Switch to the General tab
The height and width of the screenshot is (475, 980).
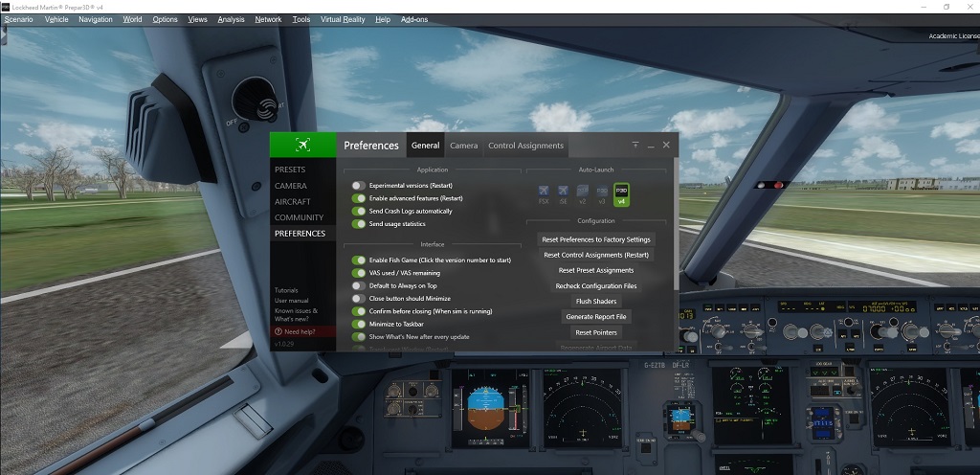click(x=425, y=145)
